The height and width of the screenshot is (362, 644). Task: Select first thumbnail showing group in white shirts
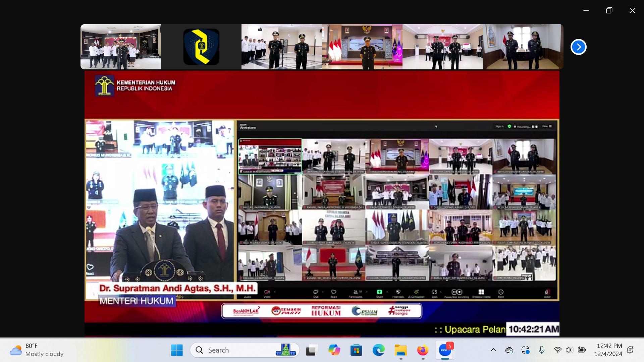[121, 47]
